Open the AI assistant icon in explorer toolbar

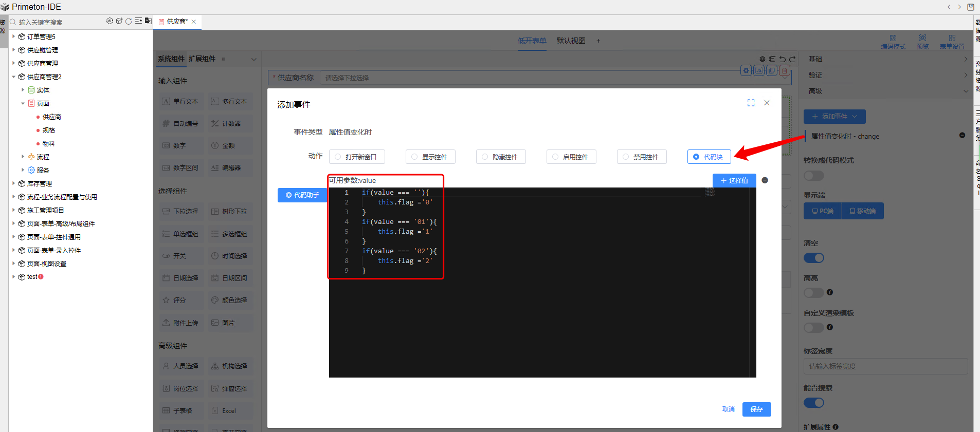(x=110, y=21)
